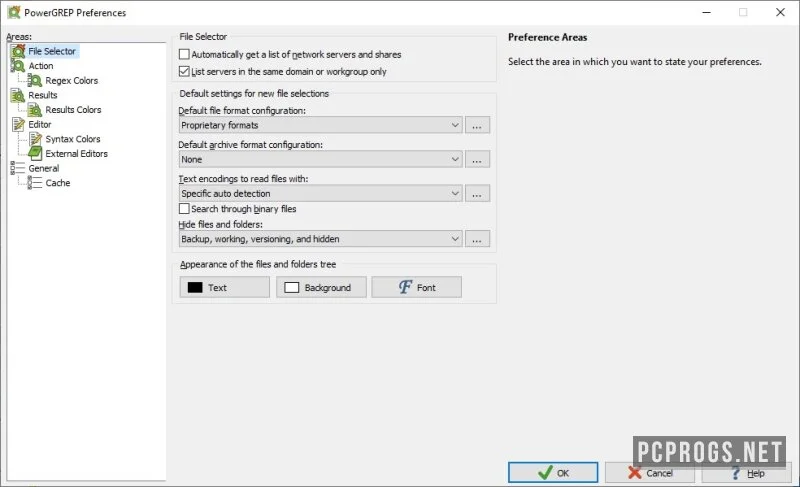Confirm preferences with OK button
Image resolution: width=800 pixels, height=487 pixels.
pyautogui.click(x=553, y=472)
